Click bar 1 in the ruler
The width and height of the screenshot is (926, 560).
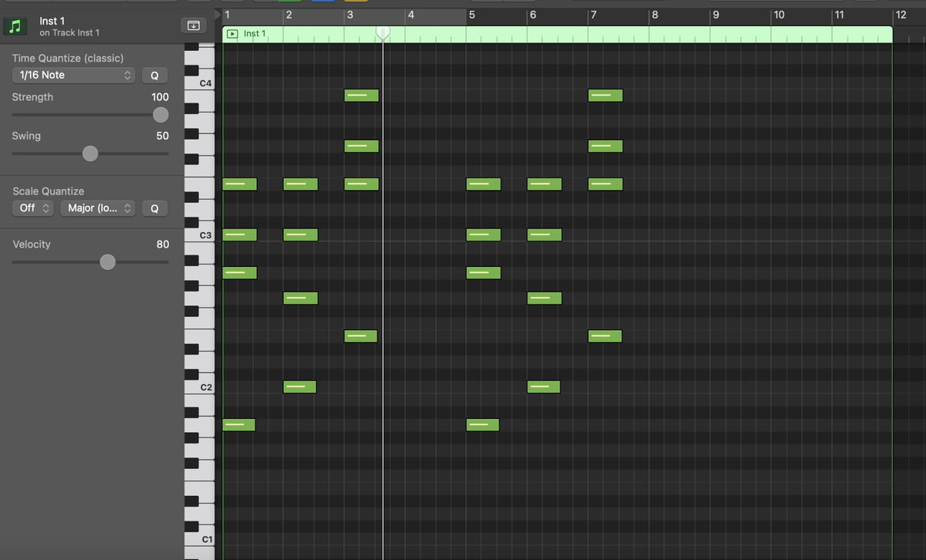(x=228, y=14)
